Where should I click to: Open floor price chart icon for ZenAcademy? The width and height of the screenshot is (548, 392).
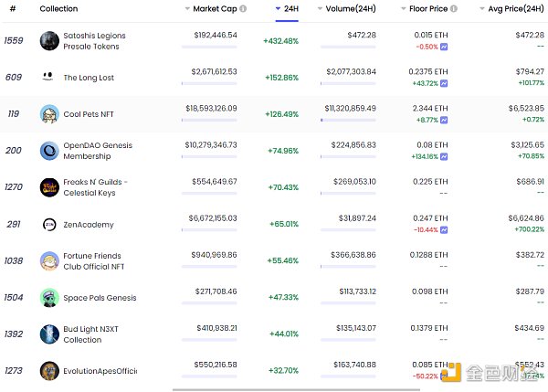pyautogui.click(x=444, y=229)
